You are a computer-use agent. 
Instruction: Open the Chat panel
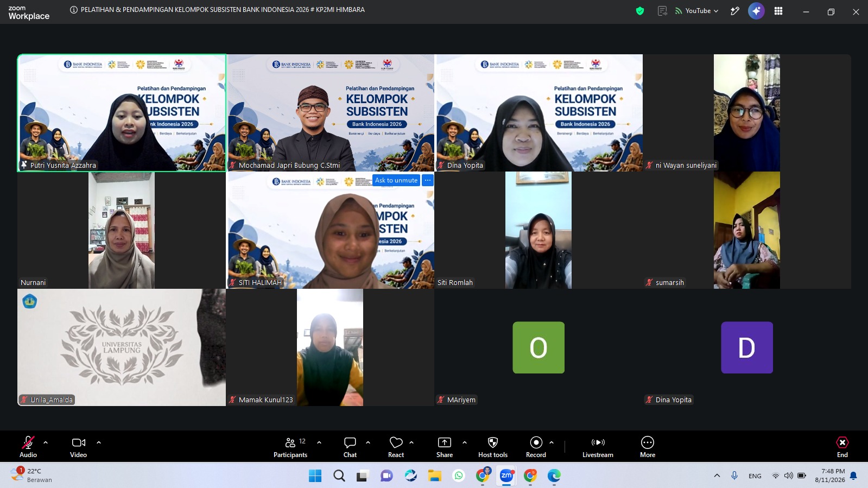(x=350, y=447)
